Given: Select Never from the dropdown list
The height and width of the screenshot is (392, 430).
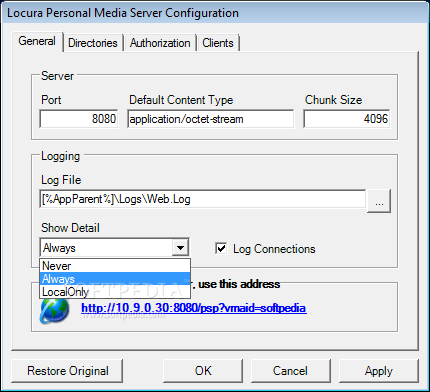Looking at the screenshot, I should (115, 266).
